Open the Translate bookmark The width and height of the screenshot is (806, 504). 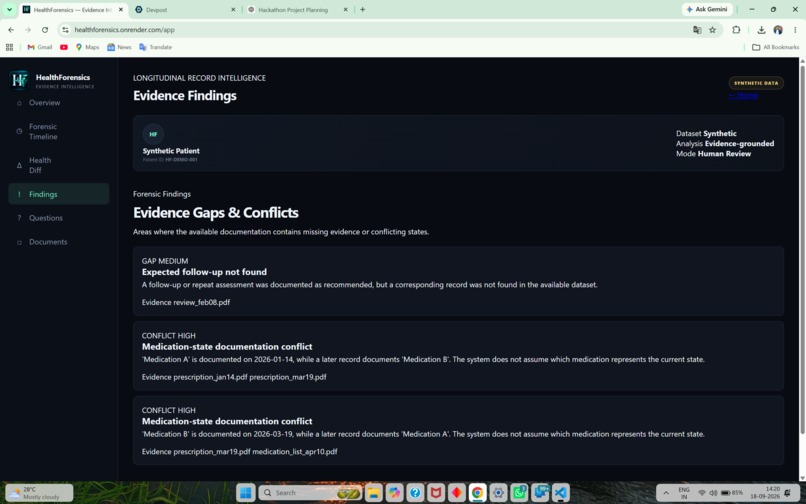click(x=155, y=47)
